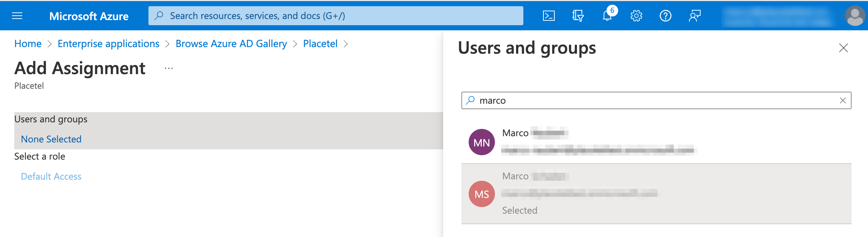
Task: Go to the Home breadcrumb
Action: click(x=28, y=44)
